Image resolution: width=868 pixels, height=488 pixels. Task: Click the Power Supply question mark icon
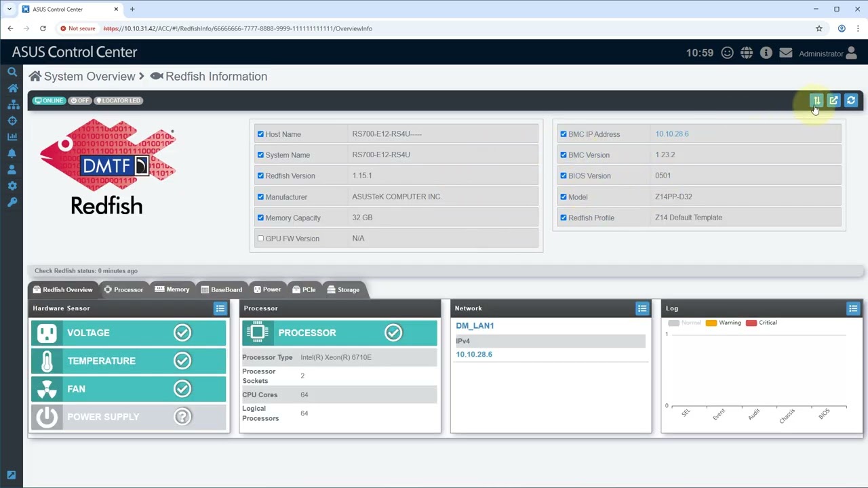pyautogui.click(x=182, y=417)
